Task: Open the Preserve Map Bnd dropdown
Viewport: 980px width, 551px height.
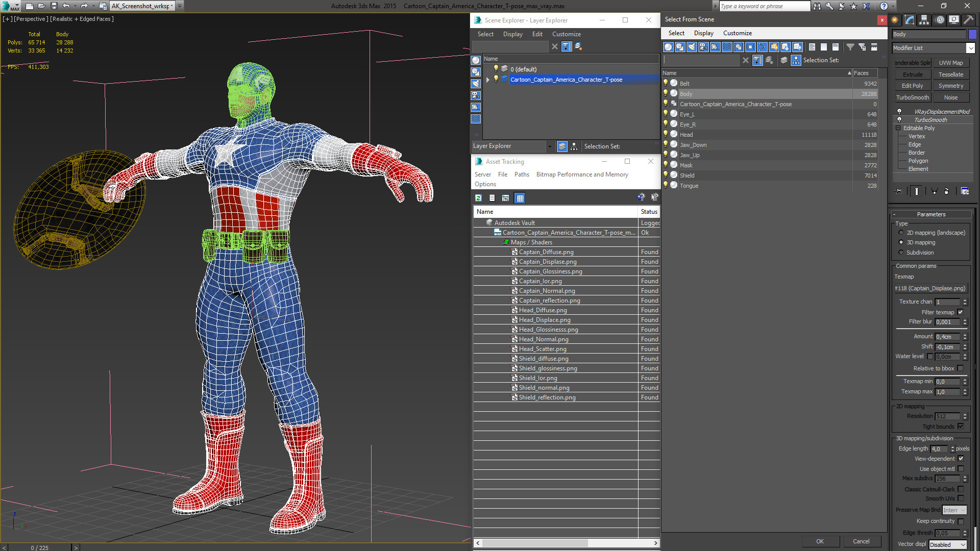Action: (x=954, y=510)
